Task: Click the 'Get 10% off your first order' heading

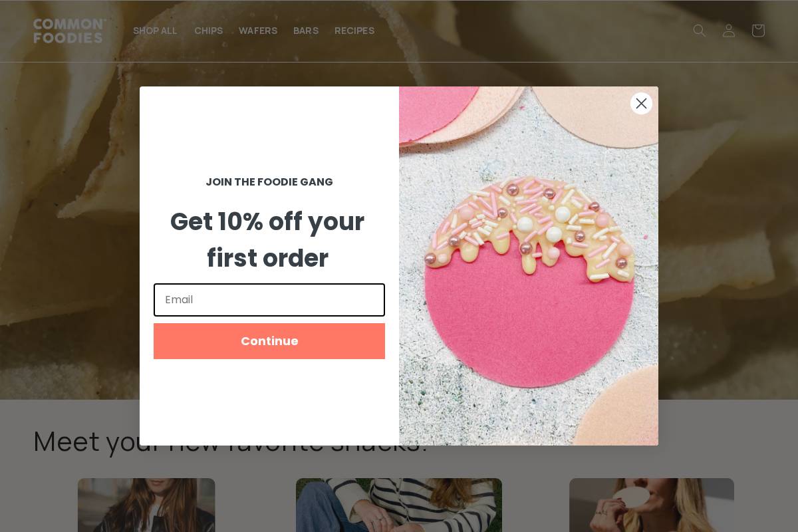Action: 267,239
